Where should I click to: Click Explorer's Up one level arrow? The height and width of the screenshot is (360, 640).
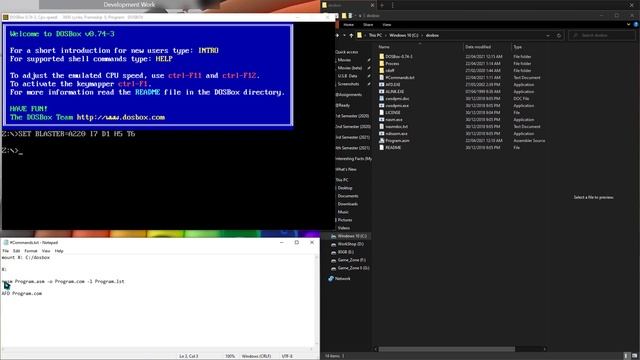351,36
